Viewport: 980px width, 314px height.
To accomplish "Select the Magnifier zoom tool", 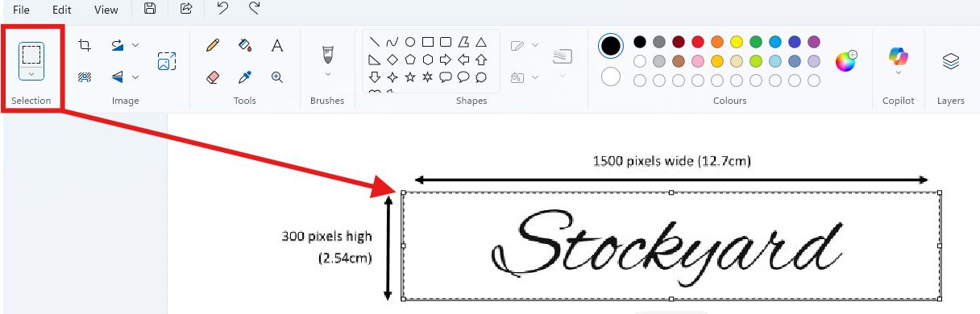I will pos(276,77).
